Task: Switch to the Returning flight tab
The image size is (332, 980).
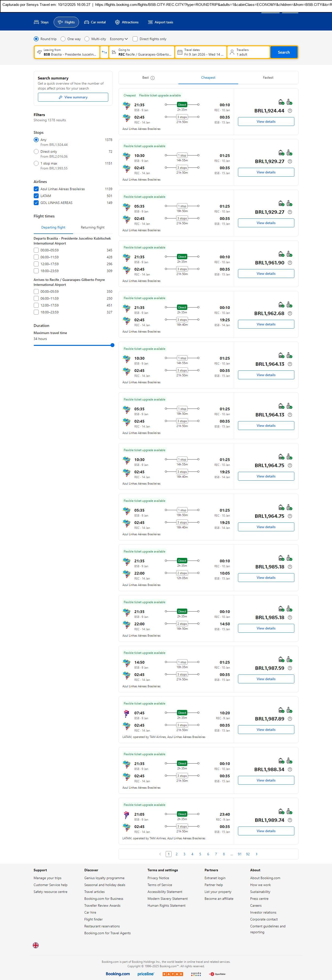Action: 93,228
